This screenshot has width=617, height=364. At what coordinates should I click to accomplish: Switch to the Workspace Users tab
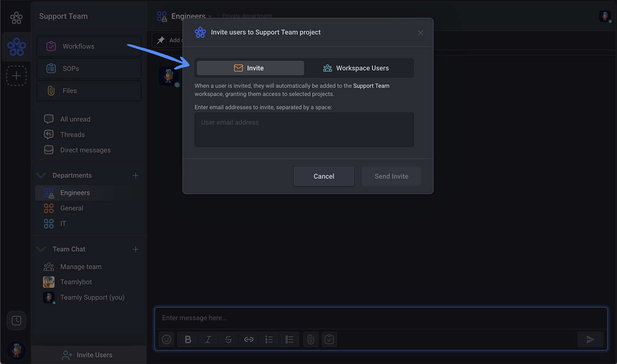click(x=356, y=68)
